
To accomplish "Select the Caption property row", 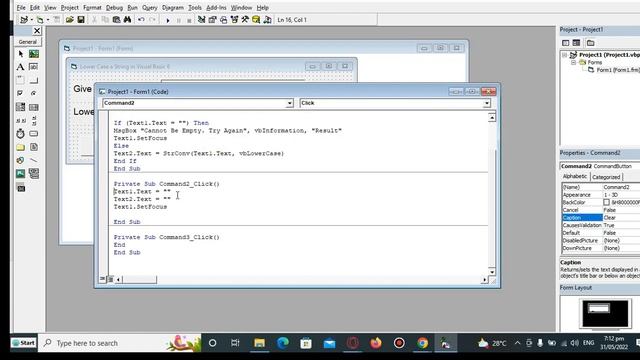I will pyautogui.click(x=601, y=218).
